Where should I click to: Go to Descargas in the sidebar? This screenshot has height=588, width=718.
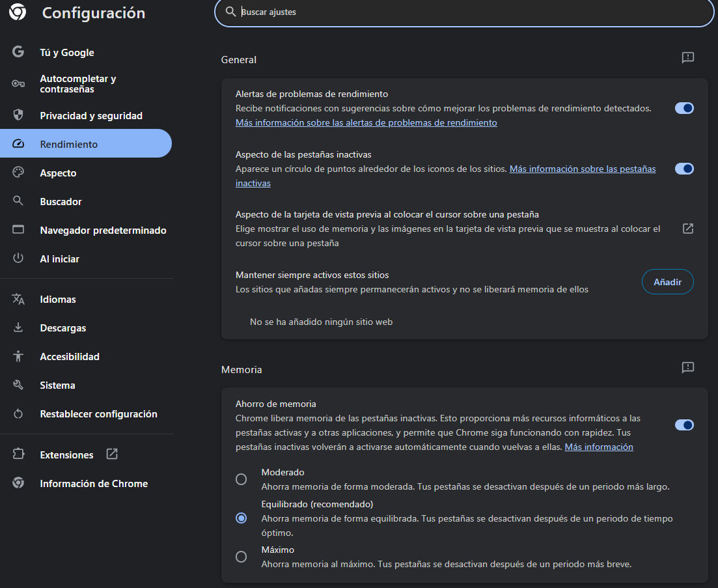click(62, 328)
